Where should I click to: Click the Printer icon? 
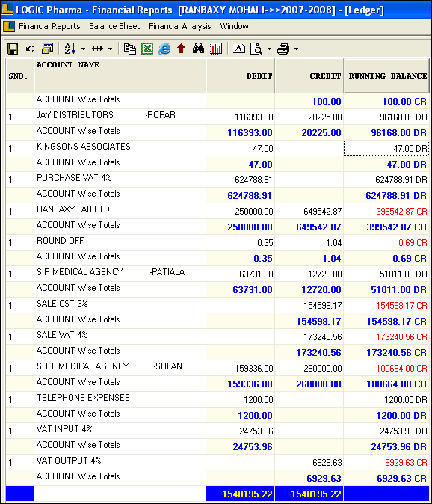[x=283, y=49]
